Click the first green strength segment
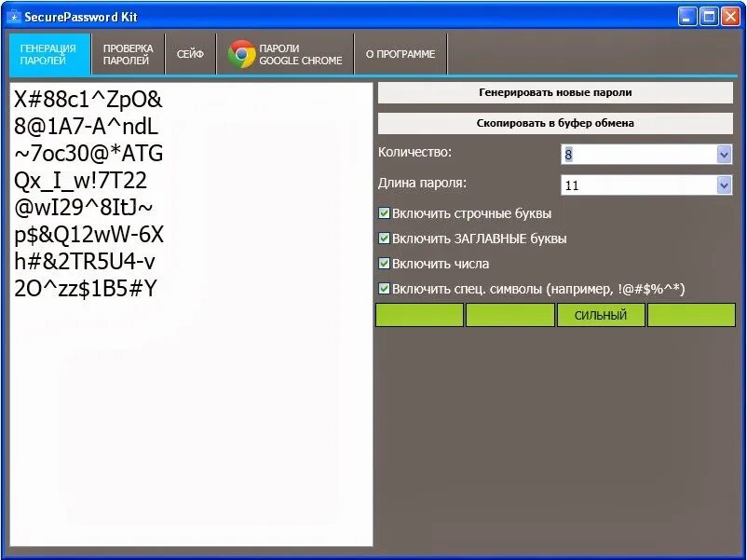747x560 pixels. click(x=419, y=316)
